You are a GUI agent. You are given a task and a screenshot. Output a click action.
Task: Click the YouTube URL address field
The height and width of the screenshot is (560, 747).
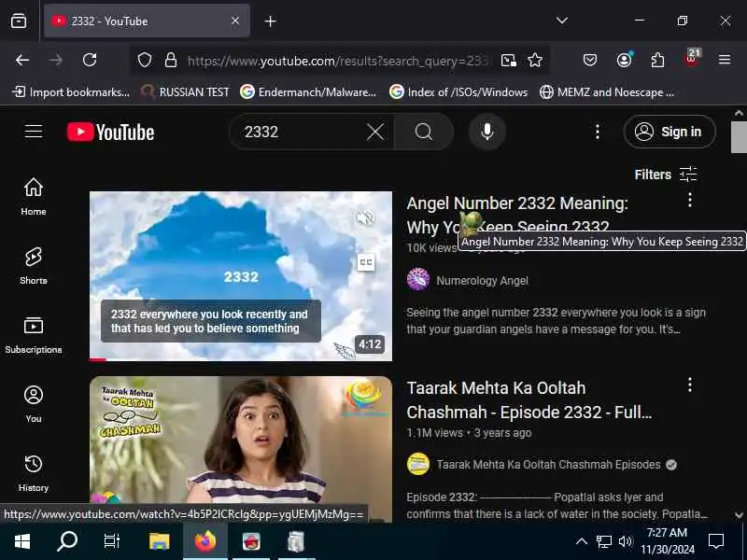pyautogui.click(x=338, y=61)
